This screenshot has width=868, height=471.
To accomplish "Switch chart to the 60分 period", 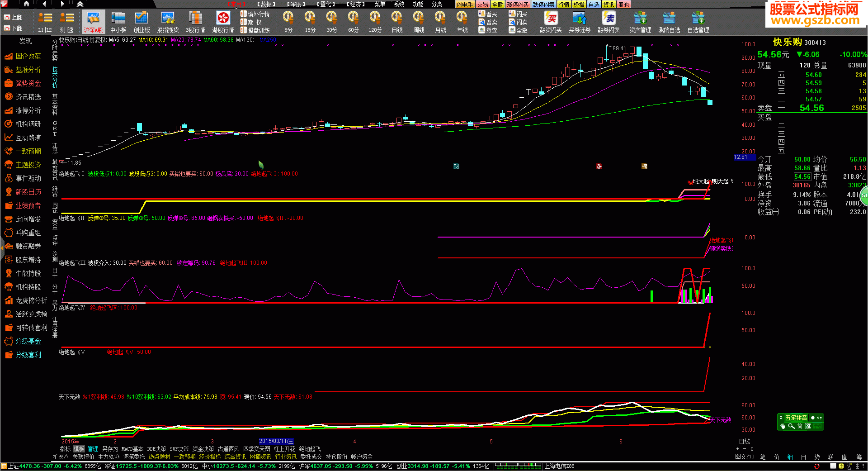I will coord(353,22).
